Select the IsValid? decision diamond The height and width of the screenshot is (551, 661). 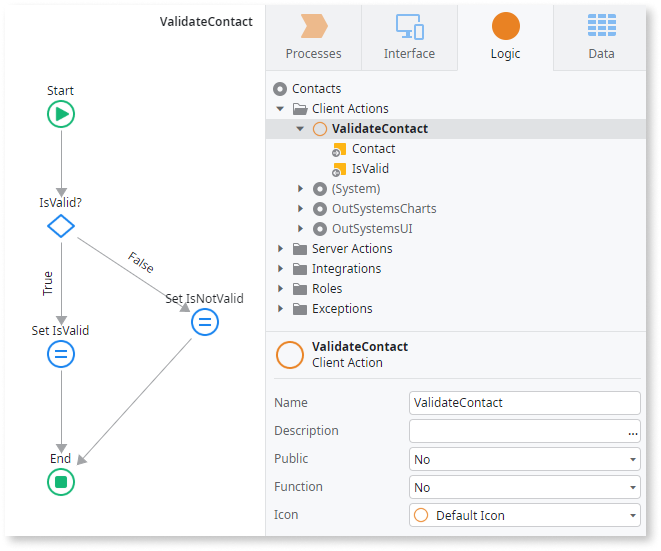click(x=61, y=226)
